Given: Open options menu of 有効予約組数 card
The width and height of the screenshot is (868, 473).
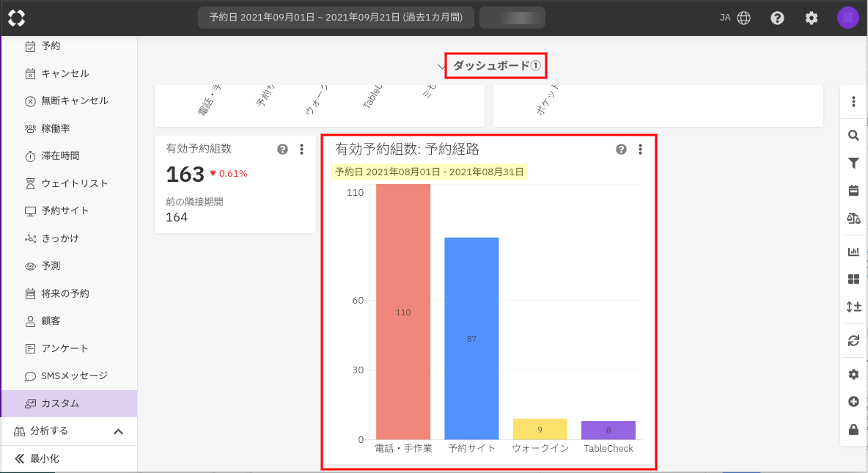Looking at the screenshot, I should (x=301, y=150).
